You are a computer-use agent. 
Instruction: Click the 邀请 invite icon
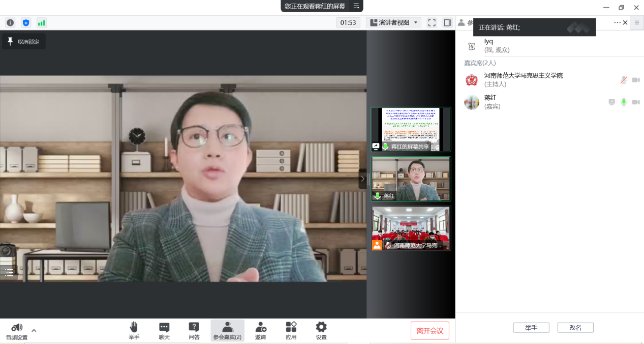(261, 330)
